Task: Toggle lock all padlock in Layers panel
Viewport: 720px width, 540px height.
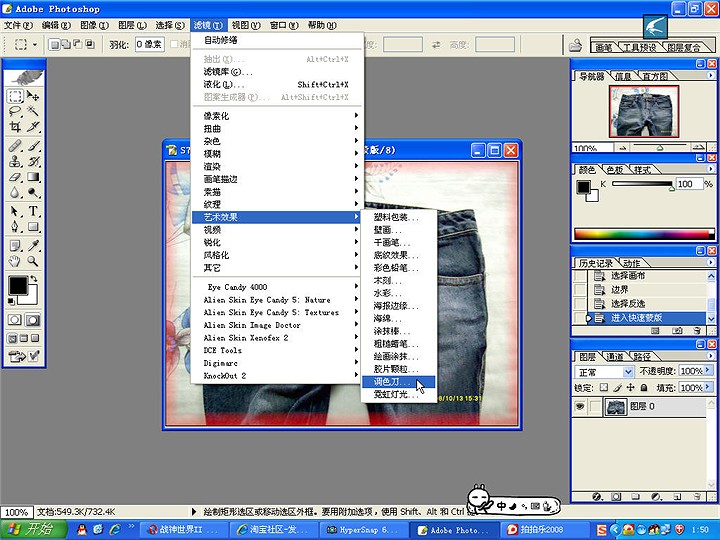Action: pyautogui.click(x=644, y=388)
